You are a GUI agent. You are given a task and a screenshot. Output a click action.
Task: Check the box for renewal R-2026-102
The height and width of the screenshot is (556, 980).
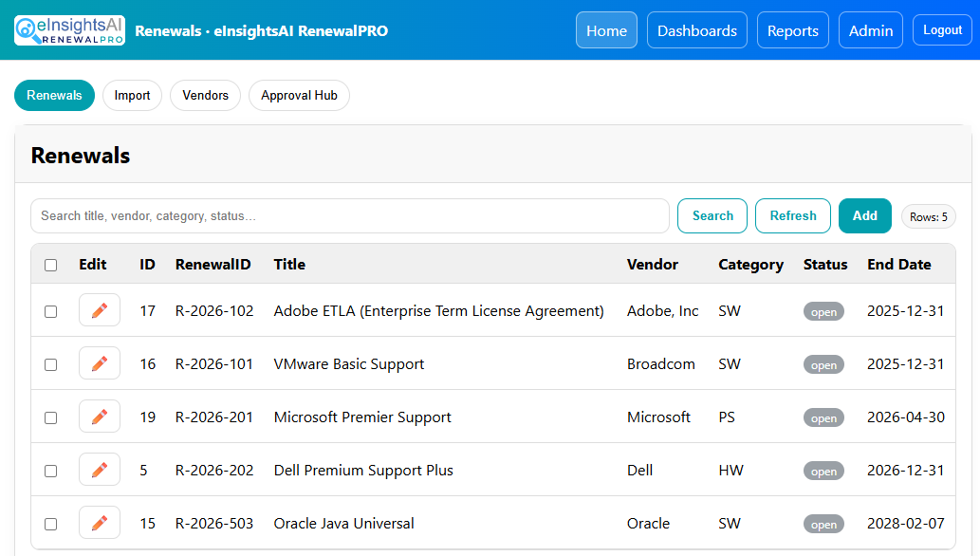point(51,311)
